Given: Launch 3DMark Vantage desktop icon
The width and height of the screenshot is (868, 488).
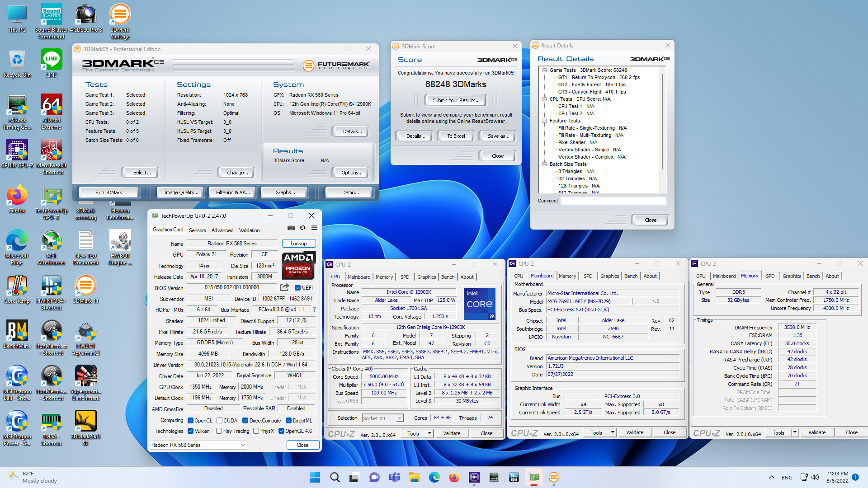Looking at the screenshot, I should tap(120, 21).
